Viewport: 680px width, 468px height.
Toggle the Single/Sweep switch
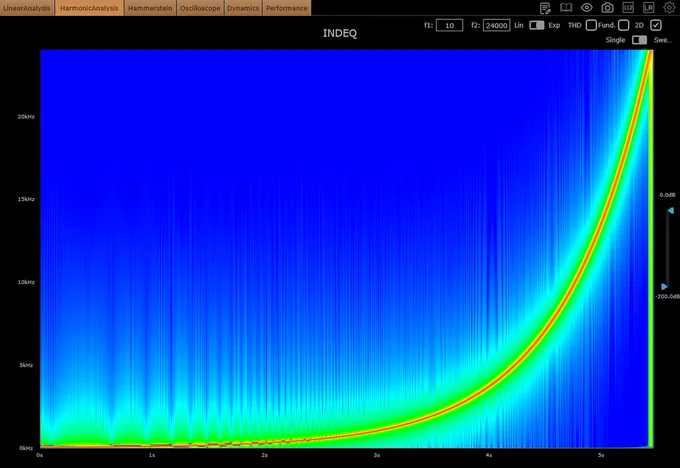coord(639,40)
